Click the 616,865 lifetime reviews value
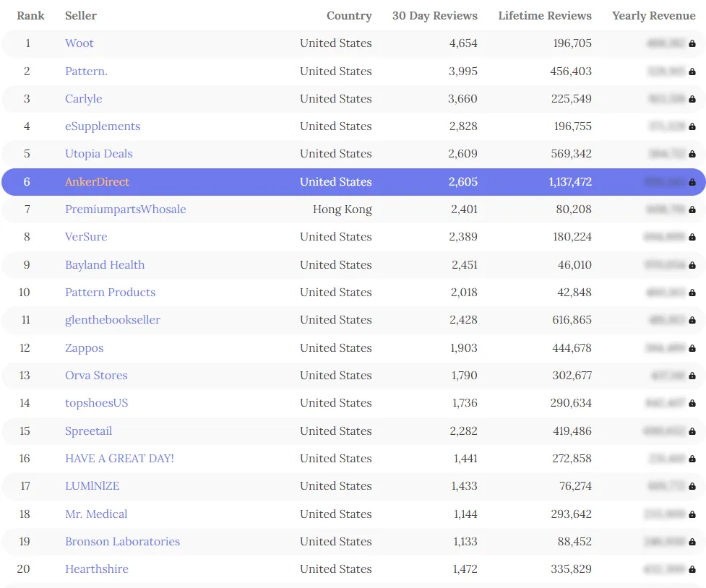The width and height of the screenshot is (706, 588). [x=572, y=320]
